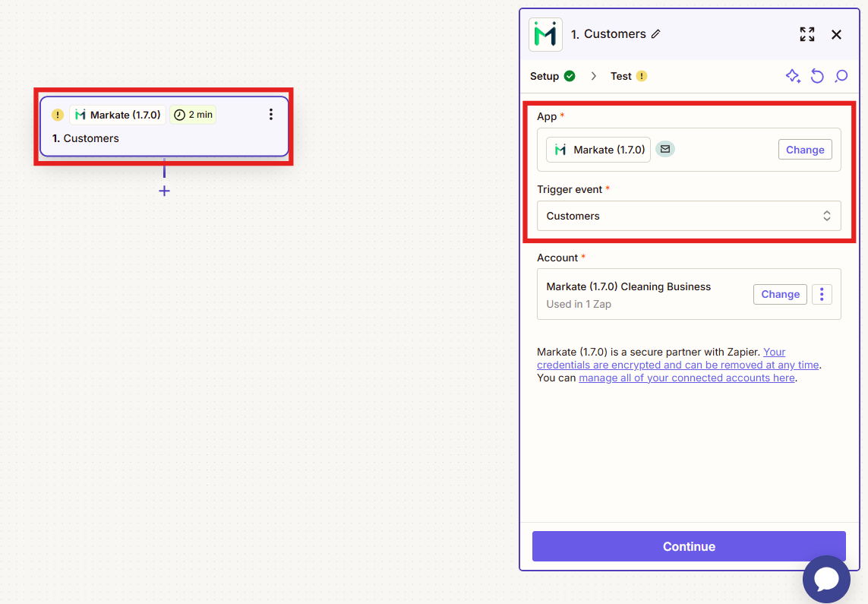This screenshot has height=604, width=868.
Task: Click the chevron between Setup and Test
Action: 593,76
